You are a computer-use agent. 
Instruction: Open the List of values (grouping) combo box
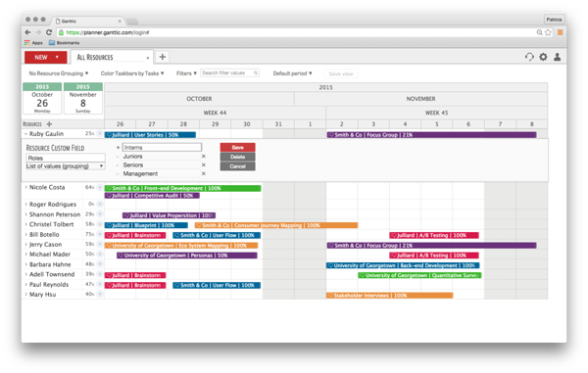coord(66,165)
